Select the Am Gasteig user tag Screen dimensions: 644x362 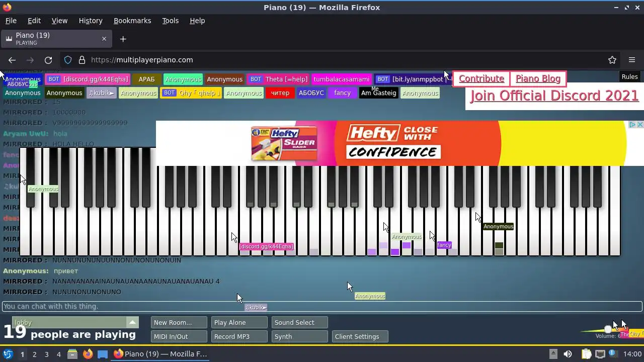378,93
